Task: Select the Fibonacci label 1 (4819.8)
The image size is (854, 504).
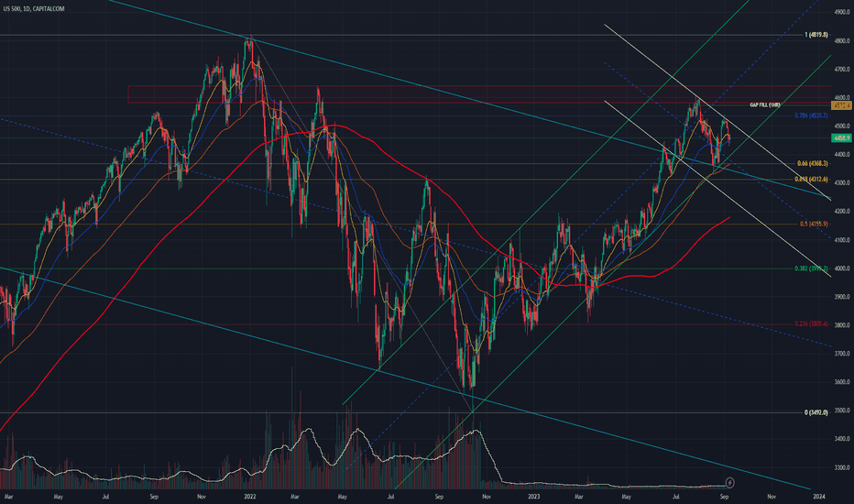Action: 816,35
